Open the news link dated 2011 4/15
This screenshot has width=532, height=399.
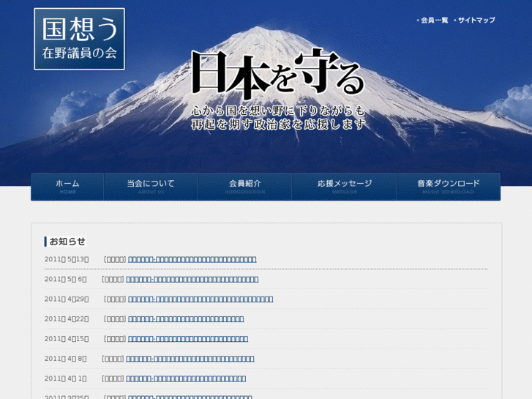188,339
